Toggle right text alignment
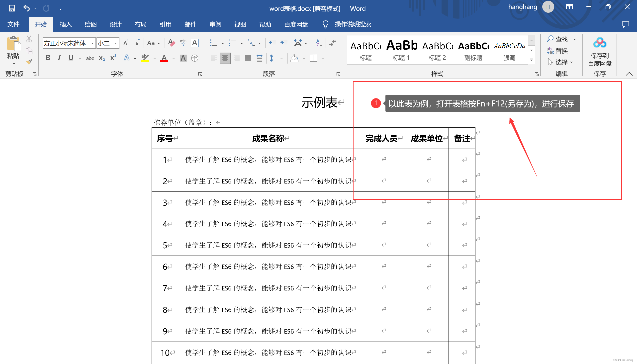The image size is (637, 364). 237,58
